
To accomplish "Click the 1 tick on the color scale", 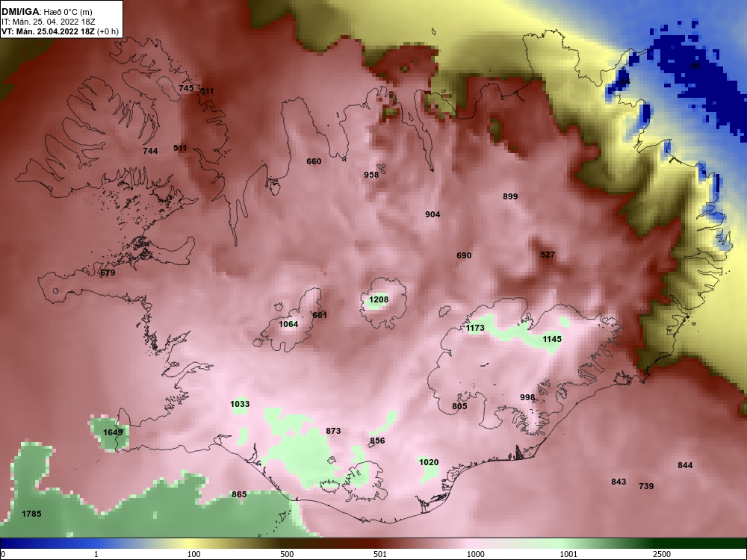I will click(x=96, y=554).
